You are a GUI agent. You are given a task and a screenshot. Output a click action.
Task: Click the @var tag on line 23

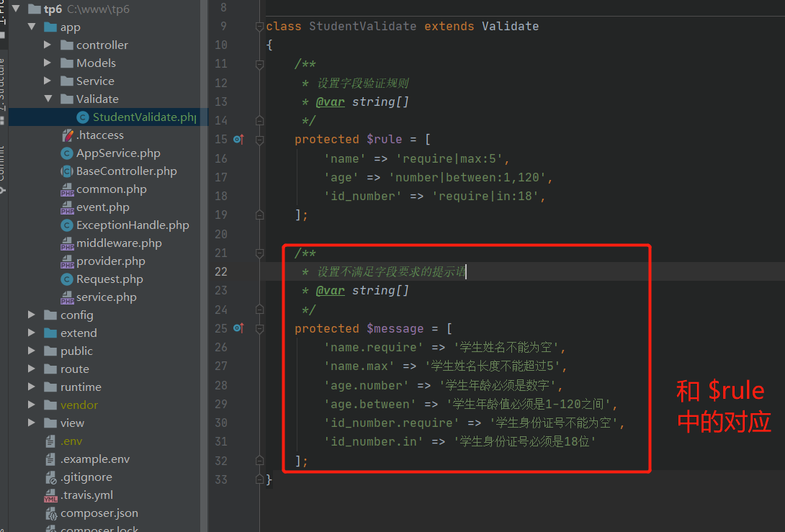[331, 290]
